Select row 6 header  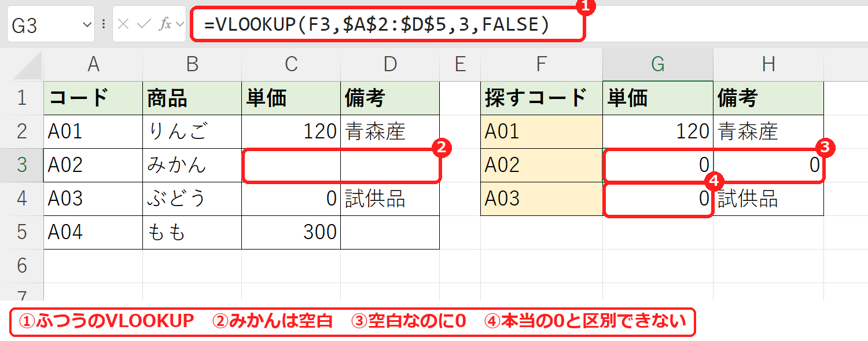point(22,266)
